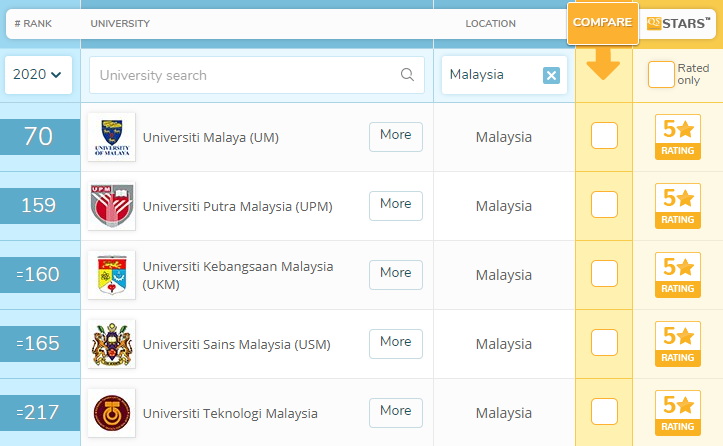This screenshot has width=723, height=446.
Task: Click the COMPARE button
Action: point(603,23)
